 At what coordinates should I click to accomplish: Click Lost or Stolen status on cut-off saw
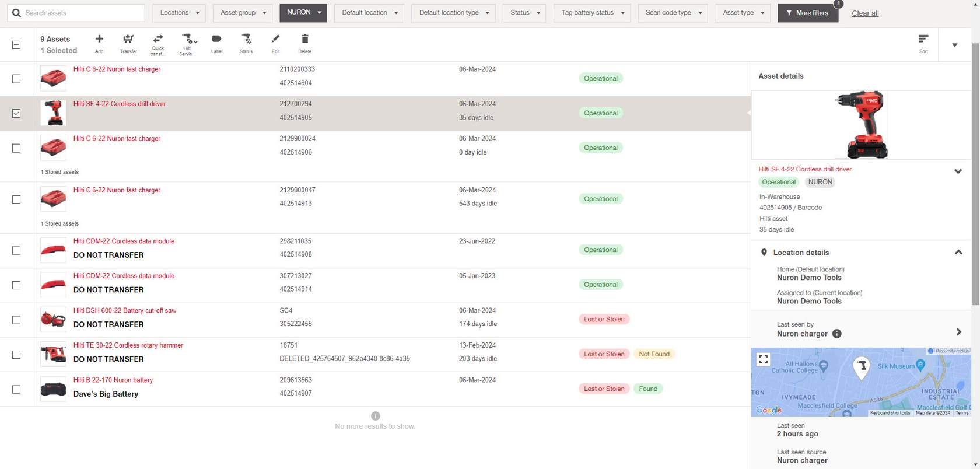(604, 320)
